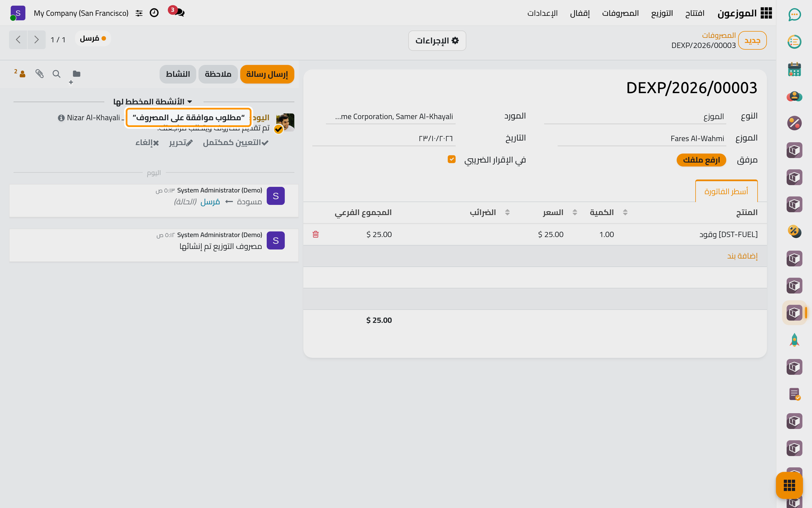Click the إضافة بند add line link
The image size is (812, 508).
point(742,256)
